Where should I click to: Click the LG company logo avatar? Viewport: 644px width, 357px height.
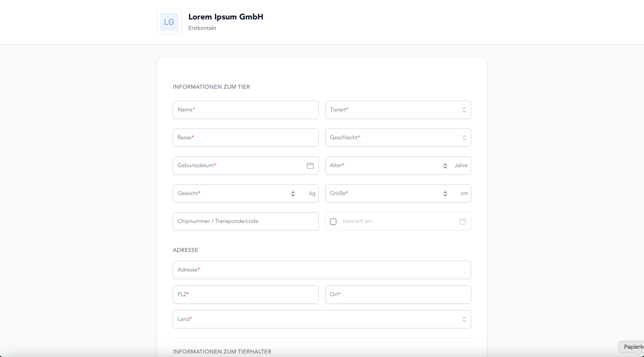(x=169, y=22)
